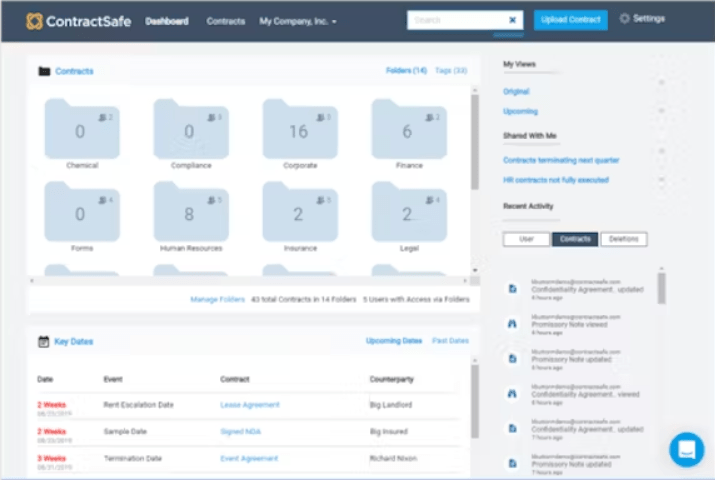Open the Finance folder icon

[x=409, y=129]
